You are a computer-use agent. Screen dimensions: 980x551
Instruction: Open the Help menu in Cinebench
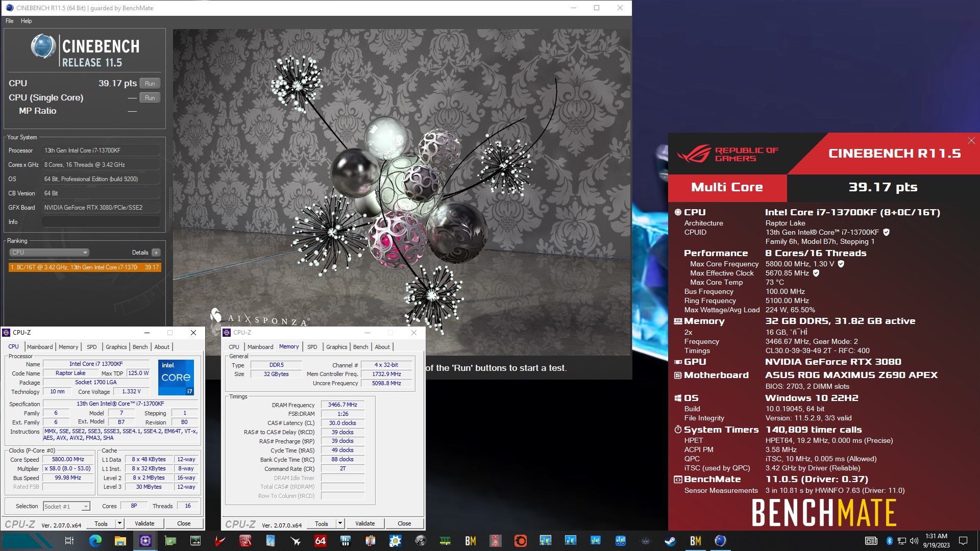(26, 21)
